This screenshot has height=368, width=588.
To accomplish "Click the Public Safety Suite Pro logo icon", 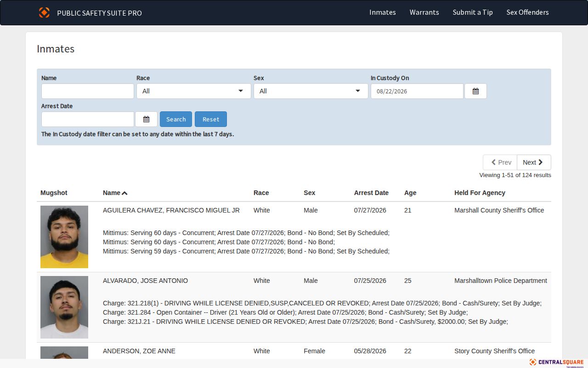I will pyautogui.click(x=44, y=12).
